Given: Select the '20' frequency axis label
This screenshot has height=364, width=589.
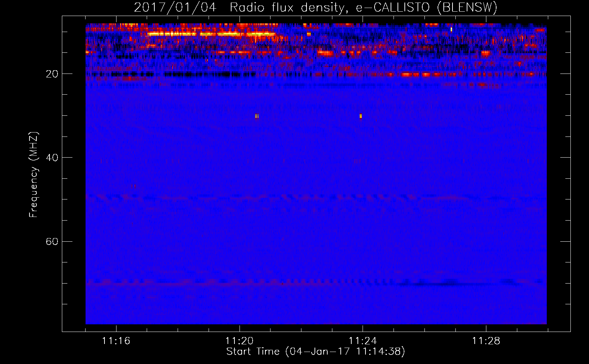Looking at the screenshot, I should tap(52, 74).
